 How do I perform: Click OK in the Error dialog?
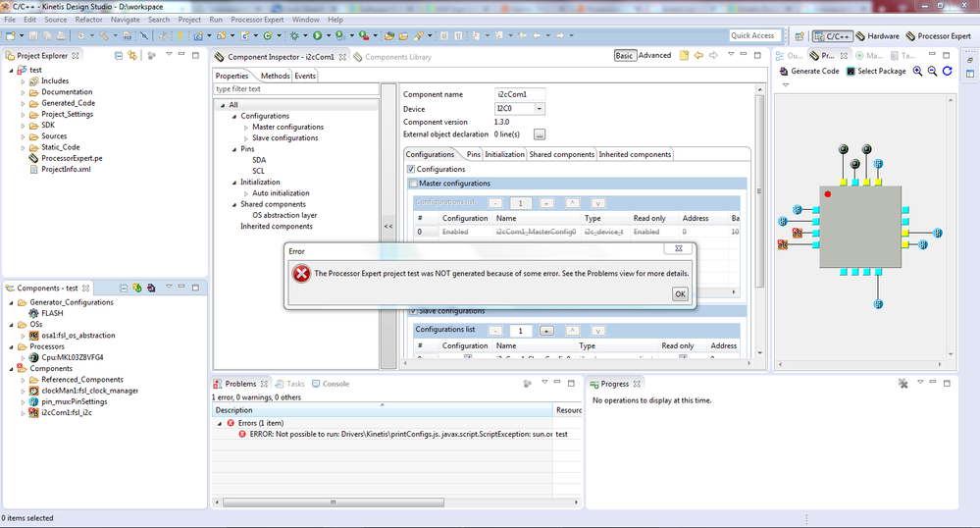[680, 294]
